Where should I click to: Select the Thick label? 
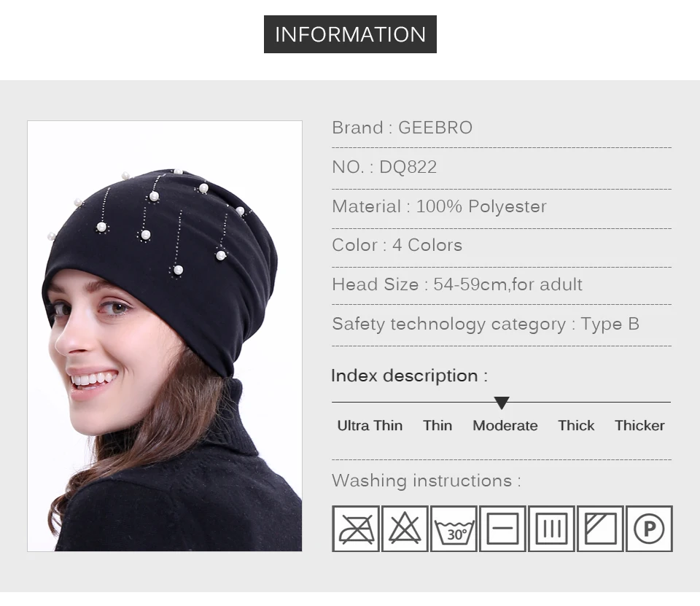pyautogui.click(x=576, y=426)
